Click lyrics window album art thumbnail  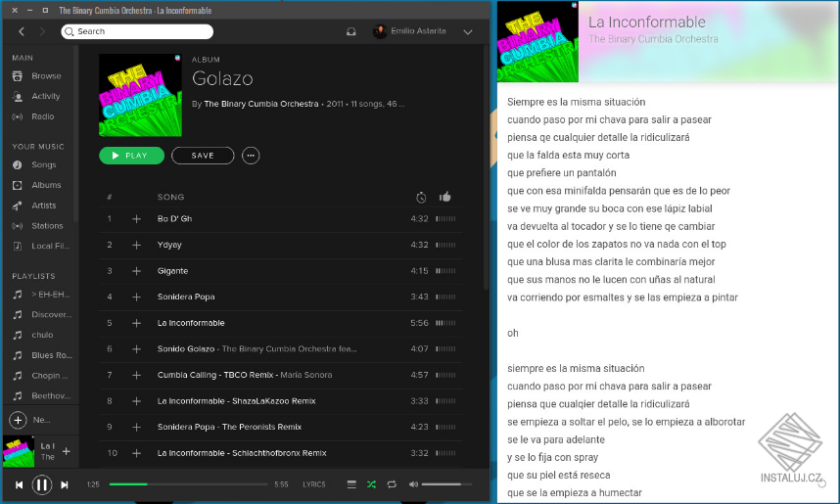[x=537, y=42]
